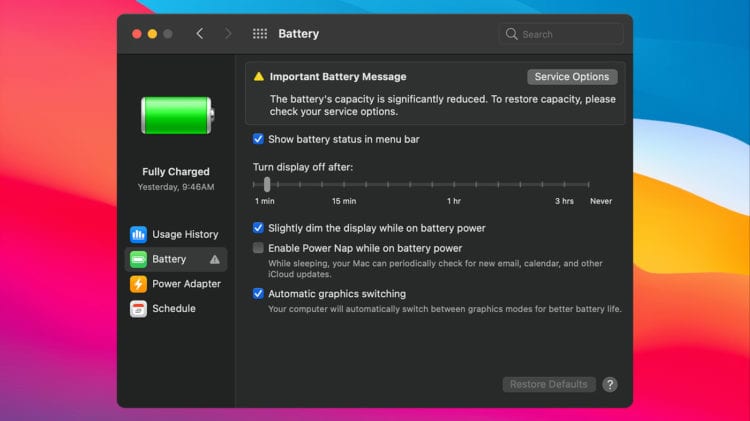Viewport: 750px width, 421px height.
Task: Click the Usage History chart icon
Action: point(138,234)
